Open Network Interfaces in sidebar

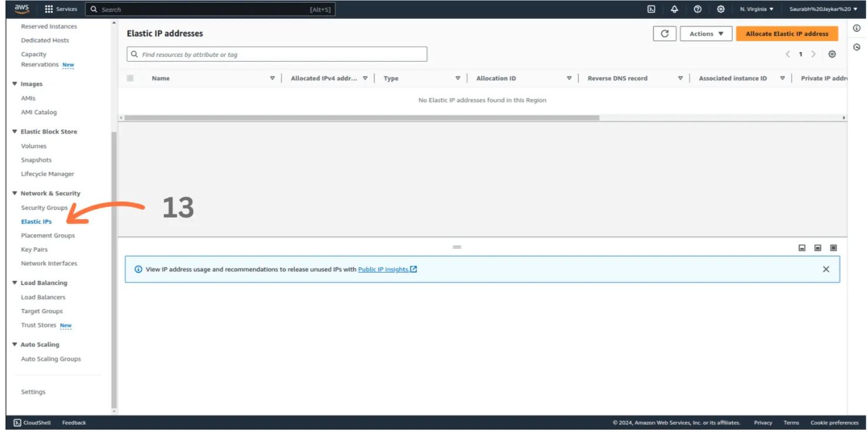pyautogui.click(x=49, y=263)
